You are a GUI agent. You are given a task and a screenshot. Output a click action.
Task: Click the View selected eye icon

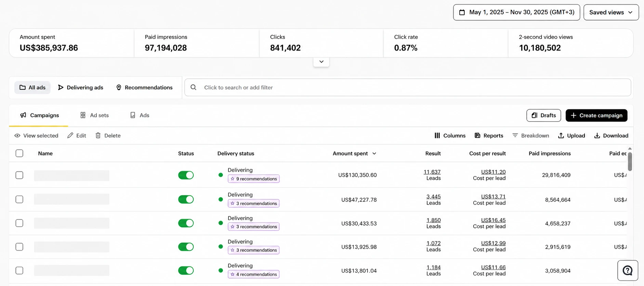(x=17, y=136)
